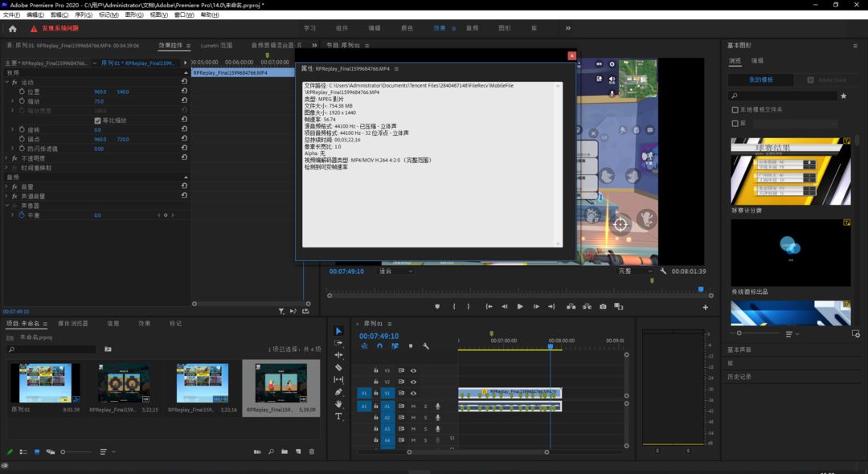Viewport: 868px width, 474px height.
Task: Go to In point in program monitor
Action: click(489, 306)
